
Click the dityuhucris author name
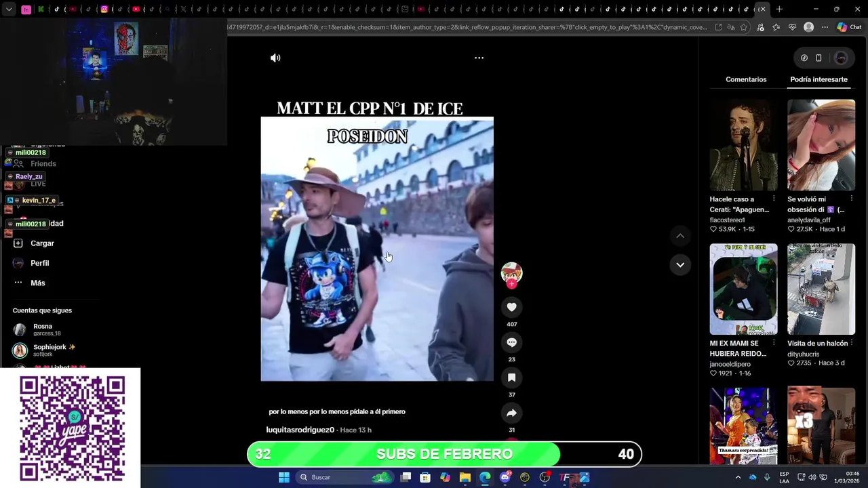(803, 354)
